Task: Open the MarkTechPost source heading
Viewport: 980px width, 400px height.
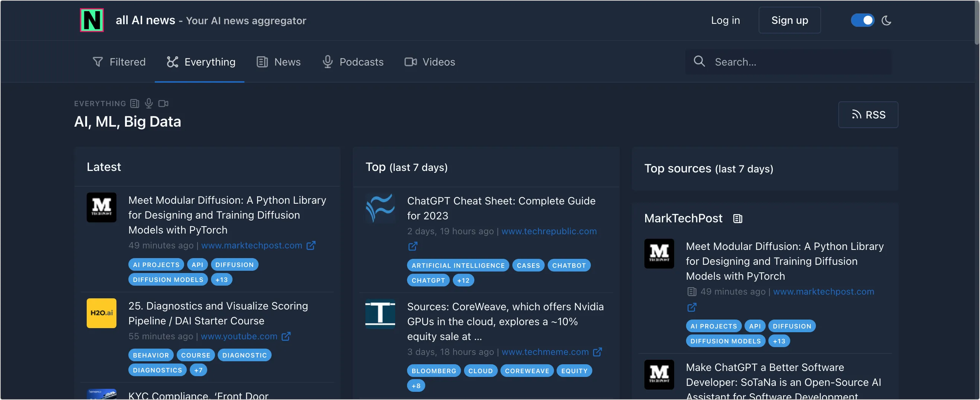Action: click(683, 218)
